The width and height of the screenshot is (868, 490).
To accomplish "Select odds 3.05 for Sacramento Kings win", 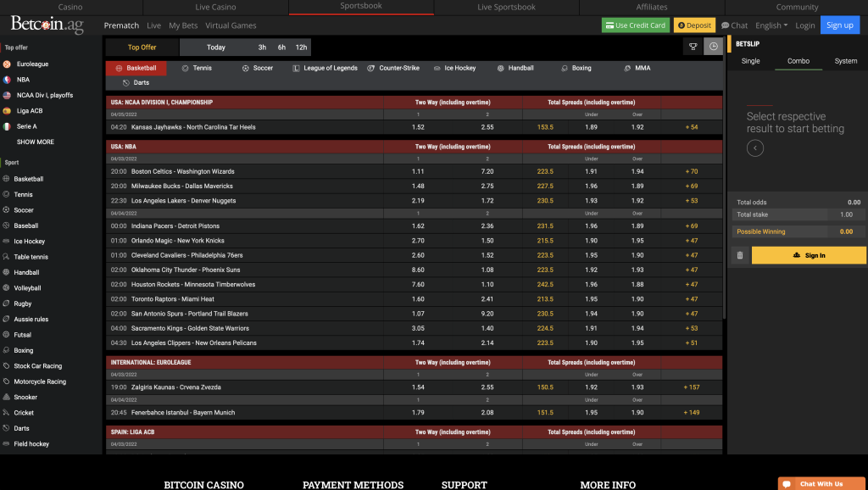I will pyautogui.click(x=418, y=328).
